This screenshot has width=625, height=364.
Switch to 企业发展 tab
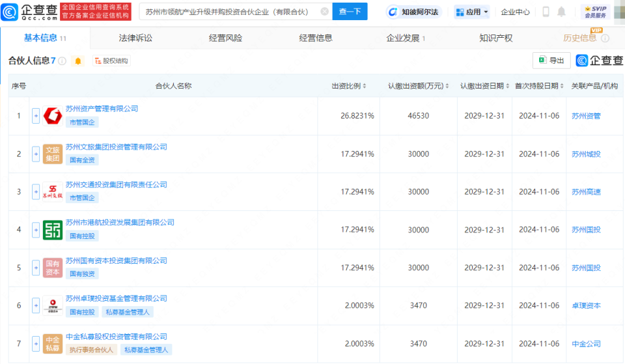(x=406, y=38)
